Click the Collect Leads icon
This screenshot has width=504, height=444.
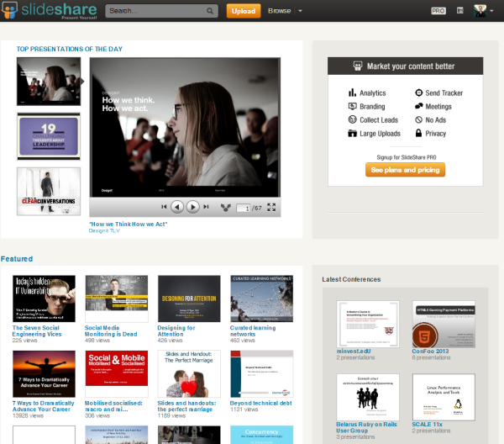pos(352,119)
